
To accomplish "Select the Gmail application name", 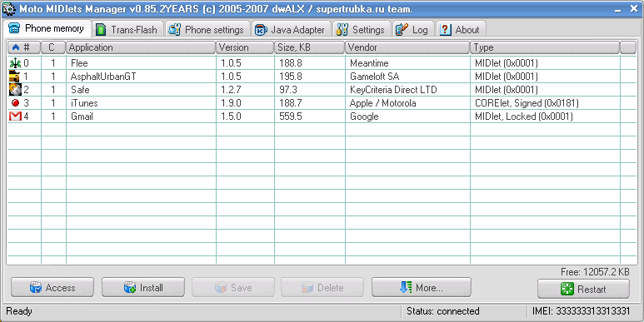I will point(82,116).
